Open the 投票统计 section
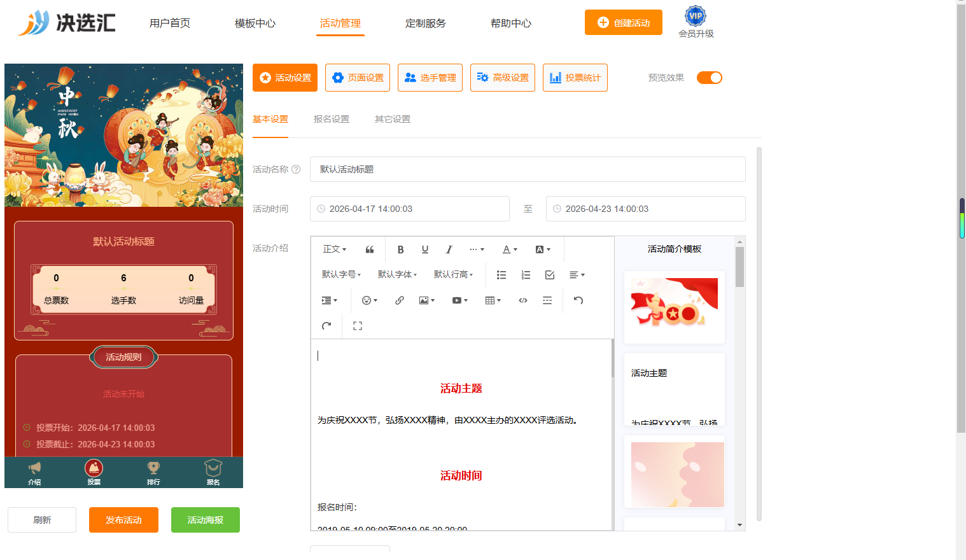Screen dimensions: 966x560 [575, 78]
